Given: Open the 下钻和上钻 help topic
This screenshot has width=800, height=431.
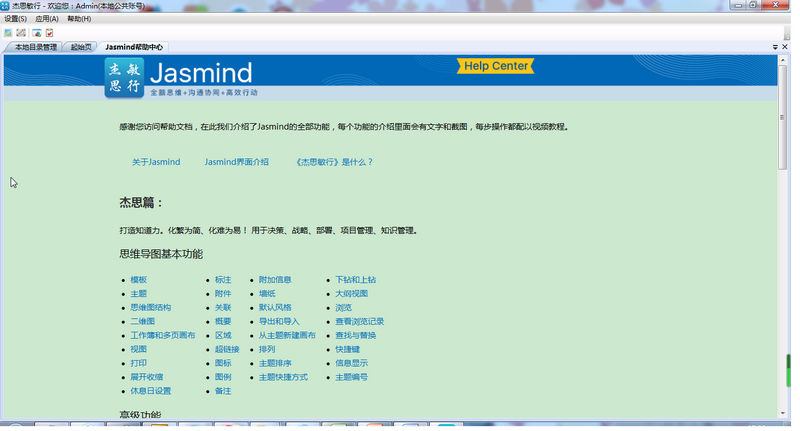Looking at the screenshot, I should 356,280.
